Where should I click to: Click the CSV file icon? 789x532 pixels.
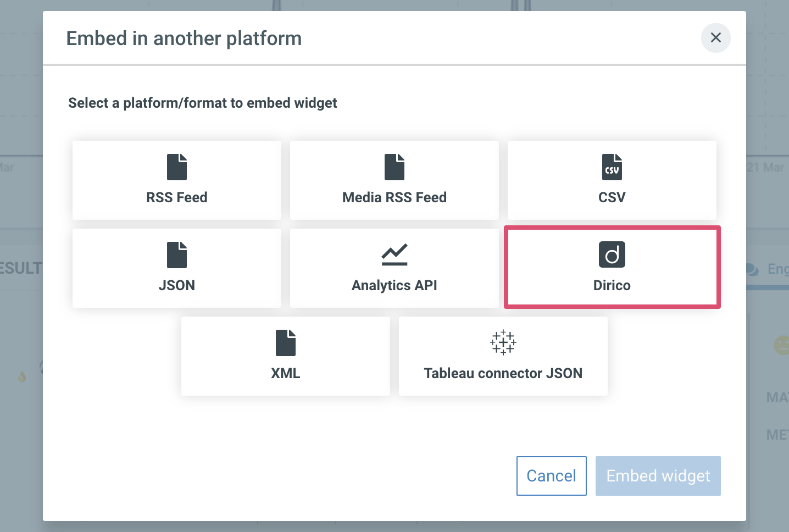tap(612, 167)
